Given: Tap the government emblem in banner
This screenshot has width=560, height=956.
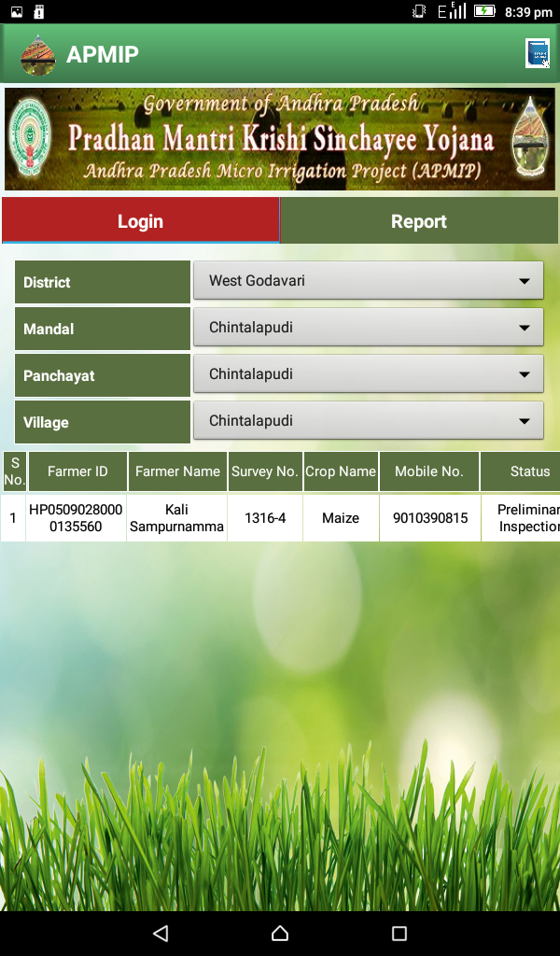Looking at the screenshot, I should (29, 139).
